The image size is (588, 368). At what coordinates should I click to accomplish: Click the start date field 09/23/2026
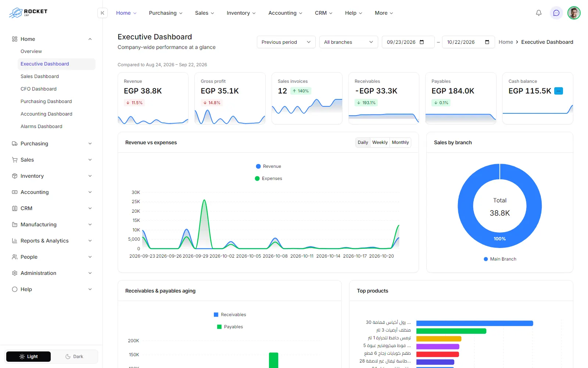(x=408, y=42)
